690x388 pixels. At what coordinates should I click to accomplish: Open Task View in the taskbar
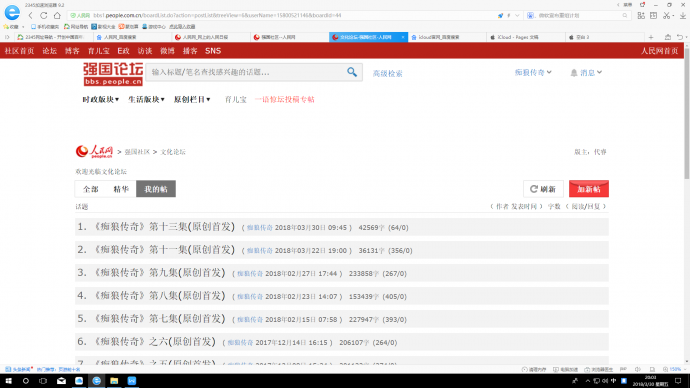pyautogui.click(x=43, y=381)
